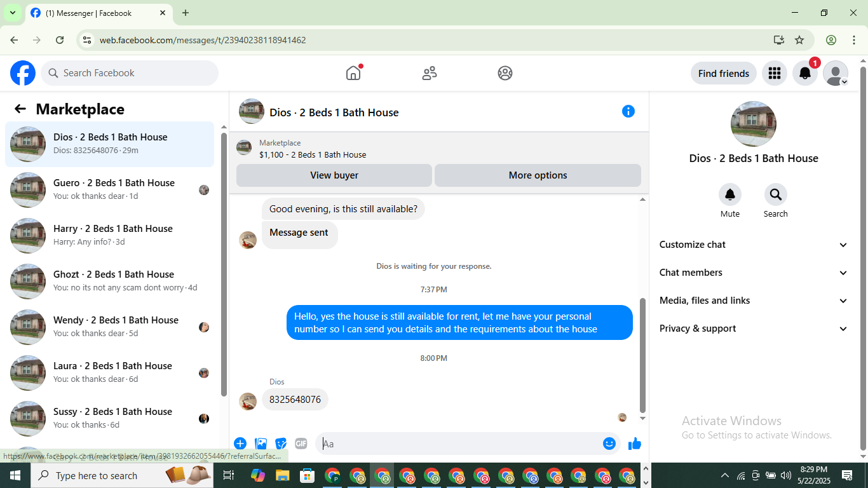
Task: Open File Explorer from the taskbar
Action: [x=282, y=475]
